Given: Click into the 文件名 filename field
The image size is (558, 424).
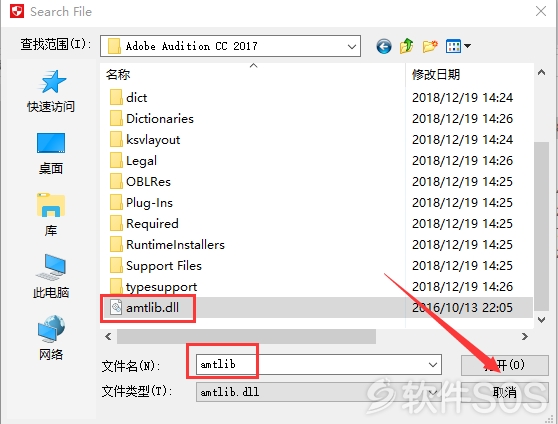Looking at the screenshot, I should click(x=311, y=365).
